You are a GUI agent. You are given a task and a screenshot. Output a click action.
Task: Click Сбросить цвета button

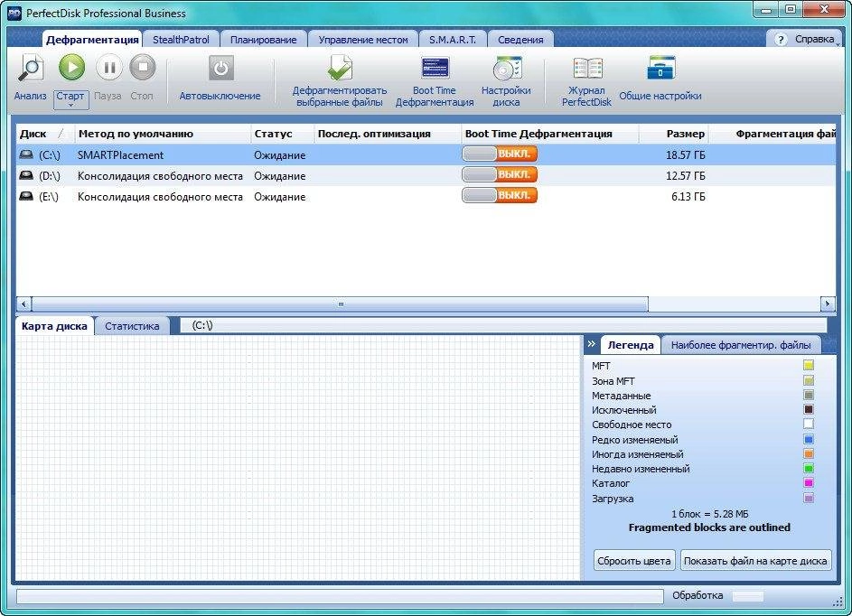pyautogui.click(x=633, y=561)
